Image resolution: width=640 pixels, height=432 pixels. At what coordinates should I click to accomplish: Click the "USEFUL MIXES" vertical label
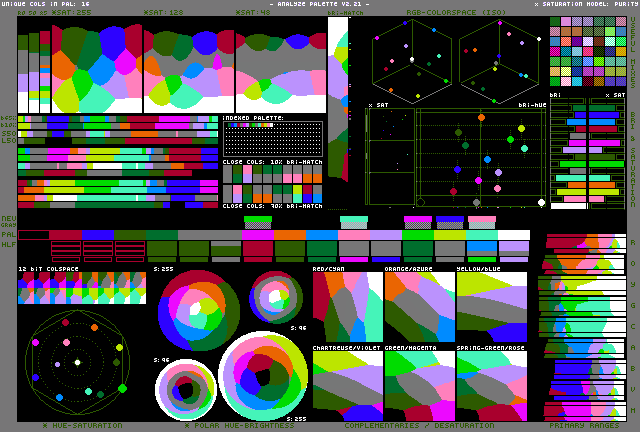coord(633,52)
